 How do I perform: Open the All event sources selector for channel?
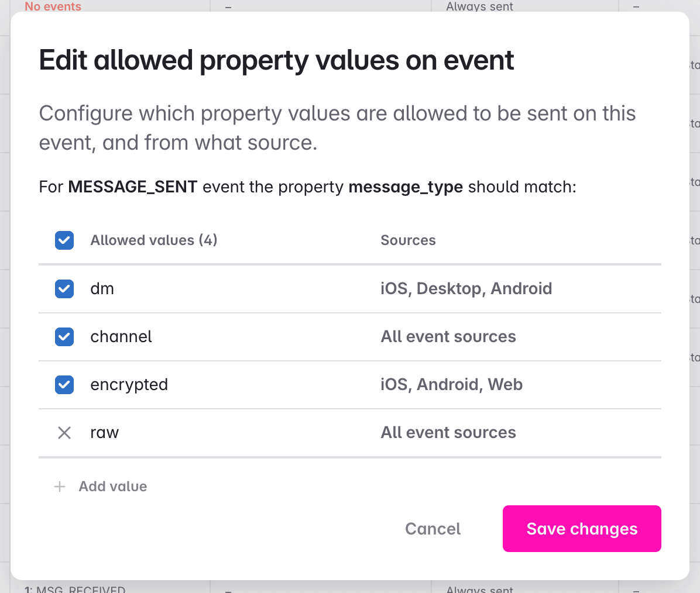[448, 337]
